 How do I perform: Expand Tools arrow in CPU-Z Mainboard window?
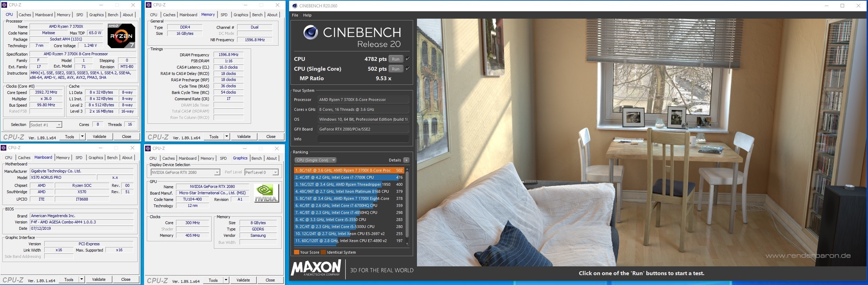click(81, 279)
